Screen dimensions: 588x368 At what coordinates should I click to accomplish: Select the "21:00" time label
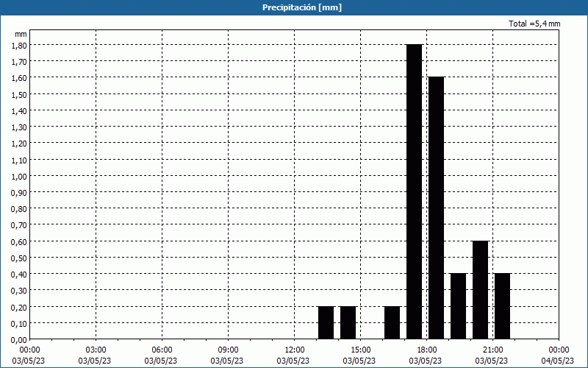[x=492, y=350]
